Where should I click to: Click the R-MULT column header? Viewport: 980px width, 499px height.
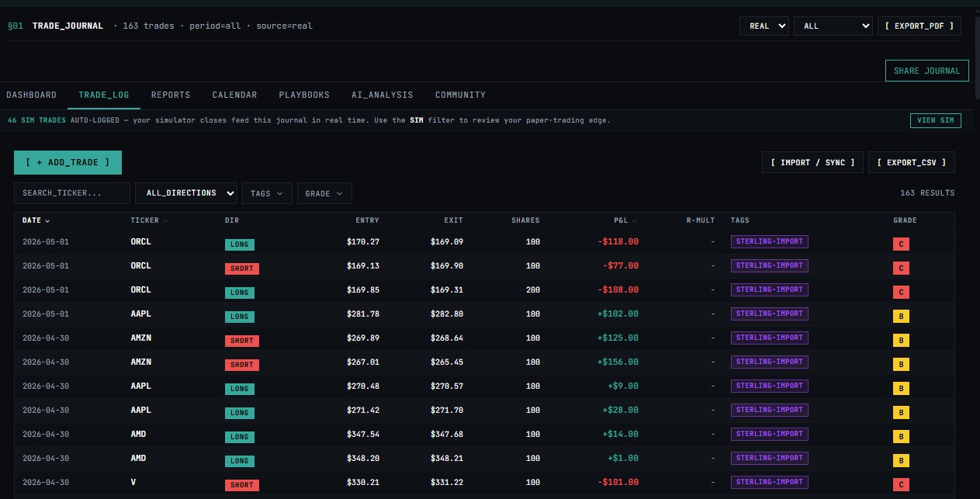tap(701, 220)
